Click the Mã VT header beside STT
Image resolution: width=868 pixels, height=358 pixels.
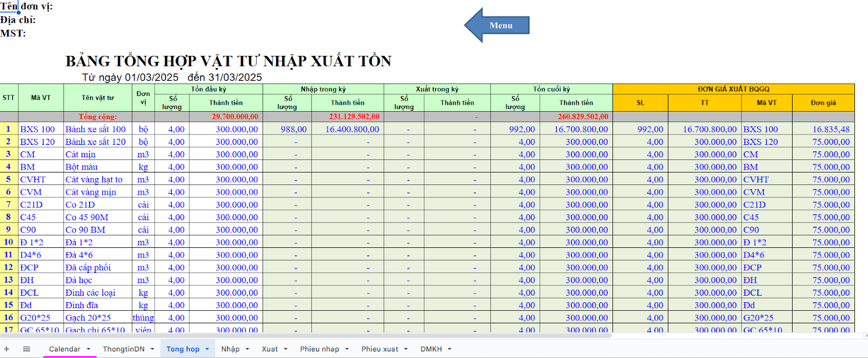41,98
